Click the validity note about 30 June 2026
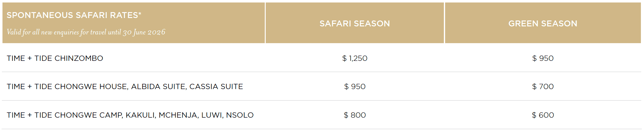 click(x=86, y=32)
